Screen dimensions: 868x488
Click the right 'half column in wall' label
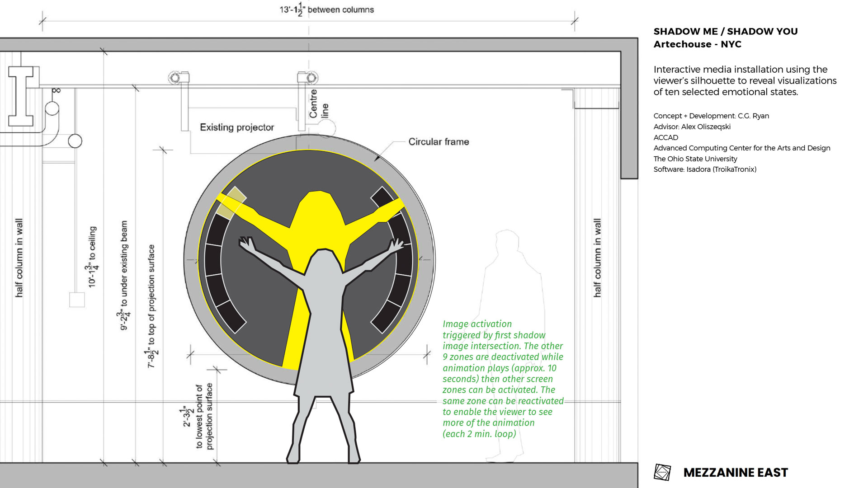point(597,258)
